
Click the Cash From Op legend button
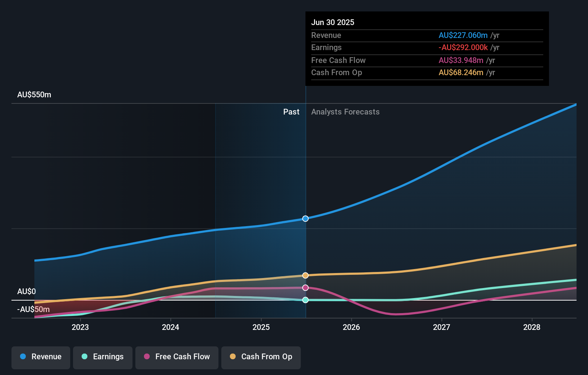pos(261,357)
